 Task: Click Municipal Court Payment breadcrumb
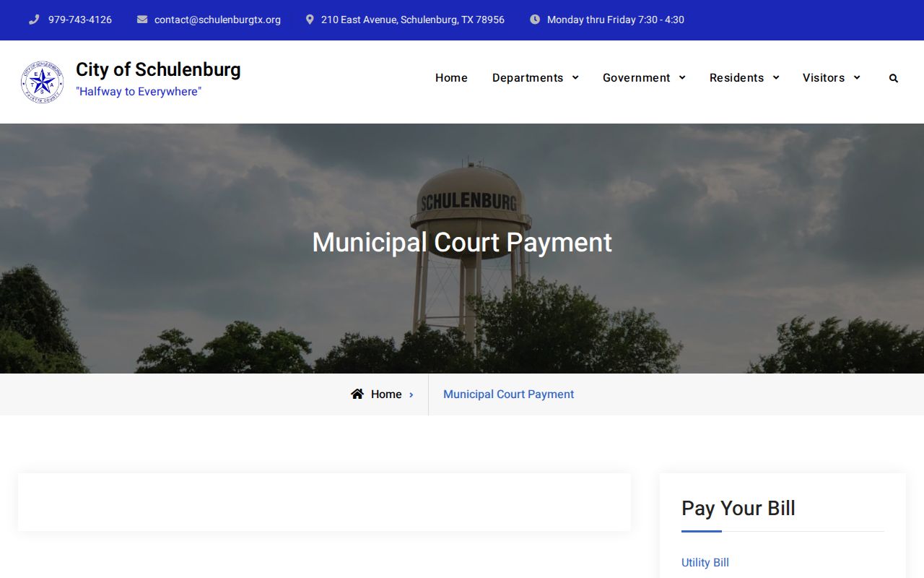(x=509, y=394)
